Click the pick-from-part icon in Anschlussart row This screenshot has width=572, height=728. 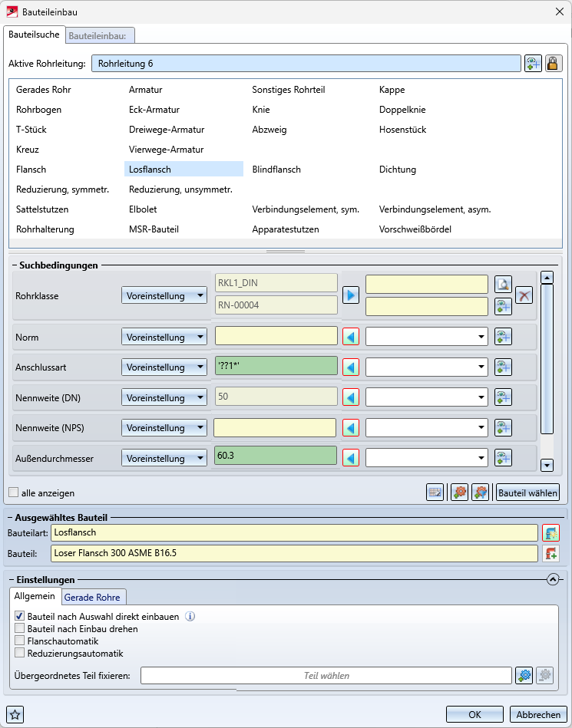point(503,367)
